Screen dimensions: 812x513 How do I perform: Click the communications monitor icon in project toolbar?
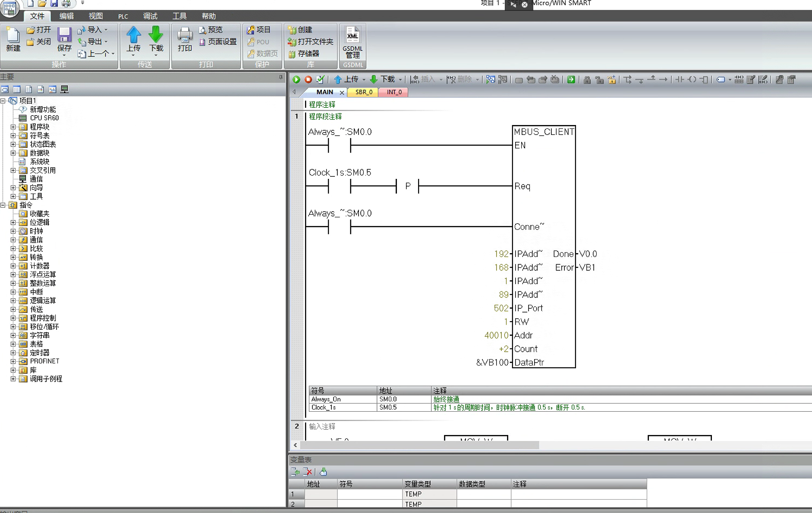point(64,89)
